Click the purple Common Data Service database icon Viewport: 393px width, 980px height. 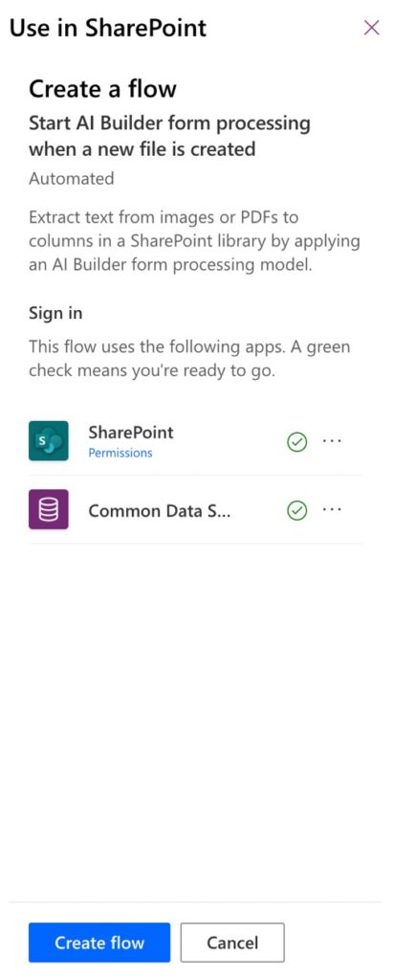pos(48,509)
